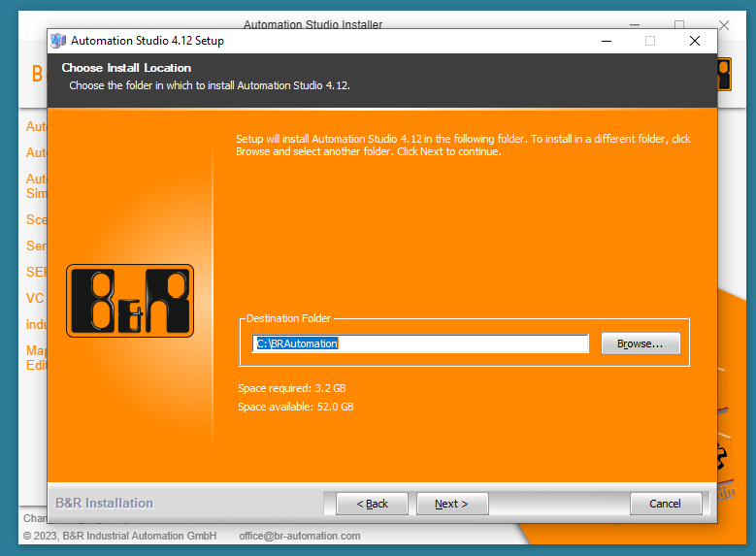Click 'Space available: 52.0 GB' text
Image resolution: width=756 pixels, height=556 pixels.
[x=296, y=407]
